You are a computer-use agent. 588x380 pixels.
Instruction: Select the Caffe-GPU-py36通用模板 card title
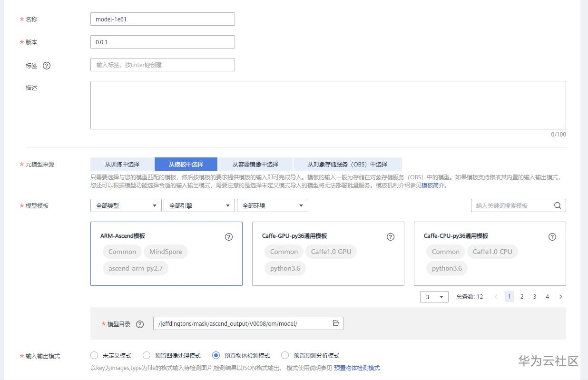click(x=294, y=236)
